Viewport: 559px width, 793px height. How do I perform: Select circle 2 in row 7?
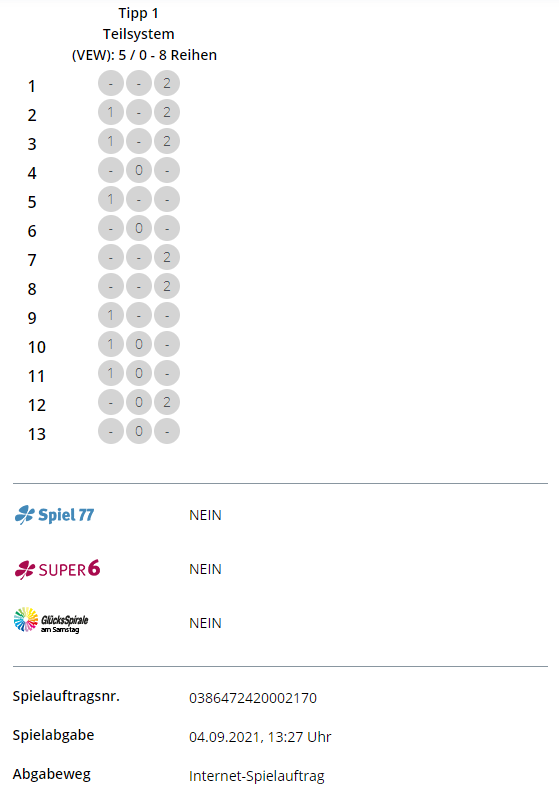pos(167,257)
